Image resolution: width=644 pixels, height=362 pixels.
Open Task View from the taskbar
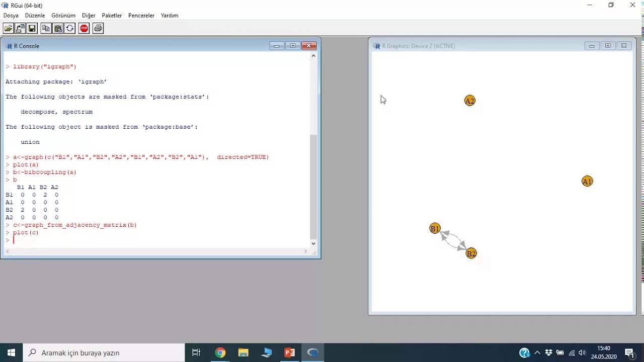click(196, 352)
